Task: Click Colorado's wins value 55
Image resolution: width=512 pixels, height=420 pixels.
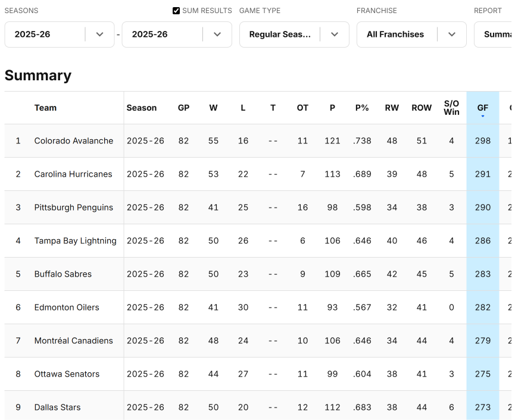Action: pyautogui.click(x=213, y=140)
